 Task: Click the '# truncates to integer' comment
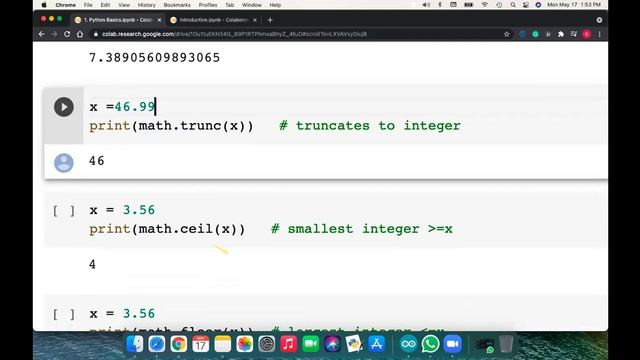point(370,126)
